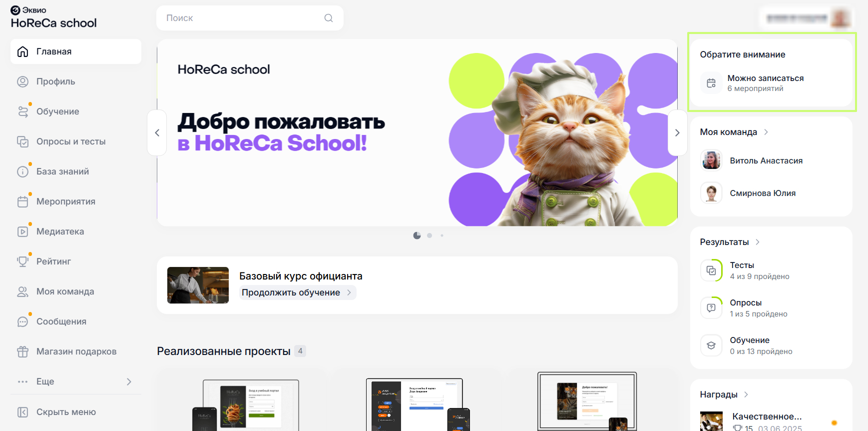Select the second banner slide indicator
The width and height of the screenshot is (868, 431).
pyautogui.click(x=430, y=235)
